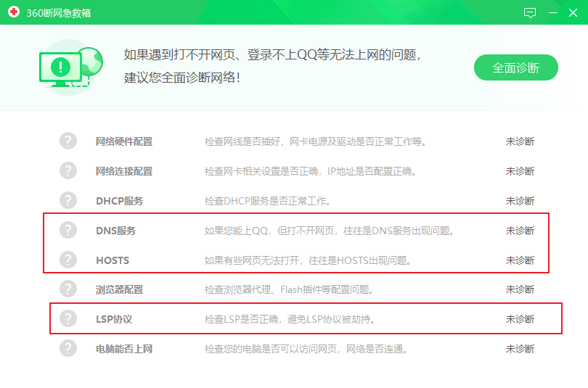Click description 如果您能上QQ，但打不开网页
This screenshot has width=588, height=388.
330,231
